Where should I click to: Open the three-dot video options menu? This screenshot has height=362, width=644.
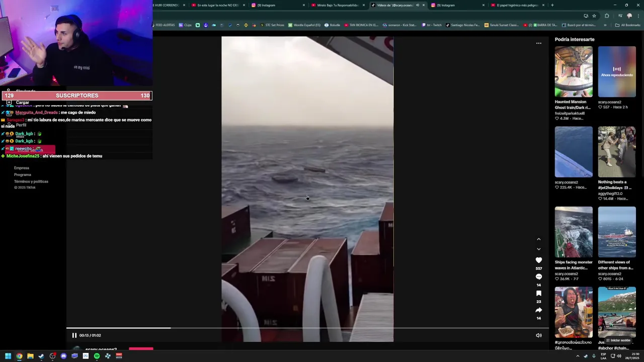click(x=538, y=43)
